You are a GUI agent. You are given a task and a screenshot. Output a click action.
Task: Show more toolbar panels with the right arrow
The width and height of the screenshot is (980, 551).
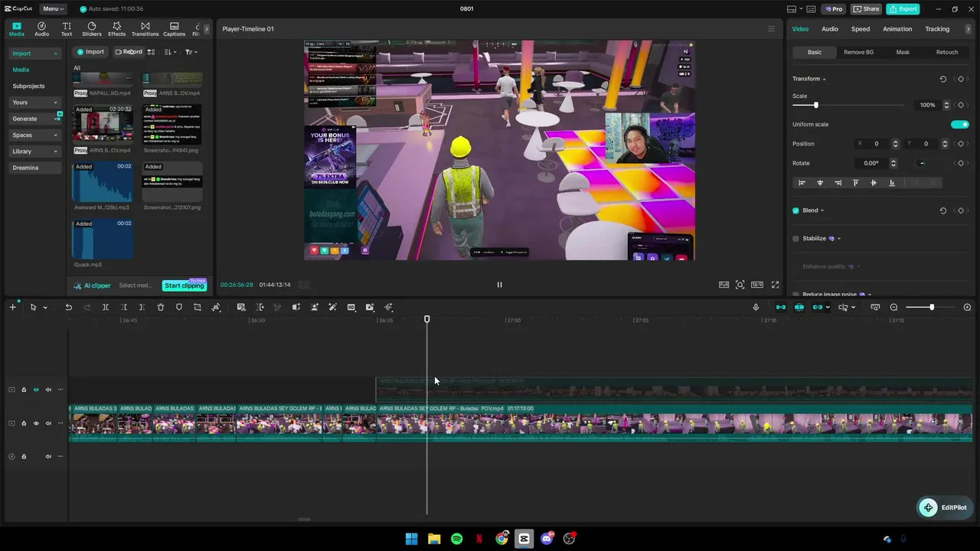click(206, 29)
